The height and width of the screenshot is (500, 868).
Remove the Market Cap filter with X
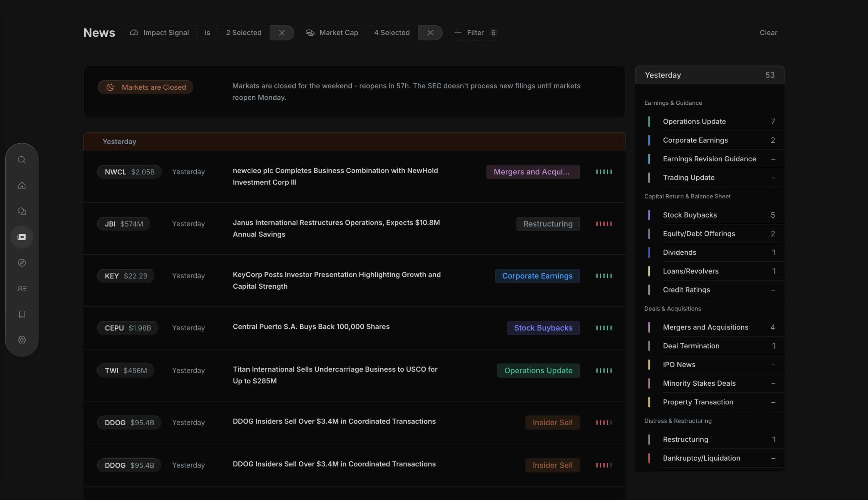[430, 33]
